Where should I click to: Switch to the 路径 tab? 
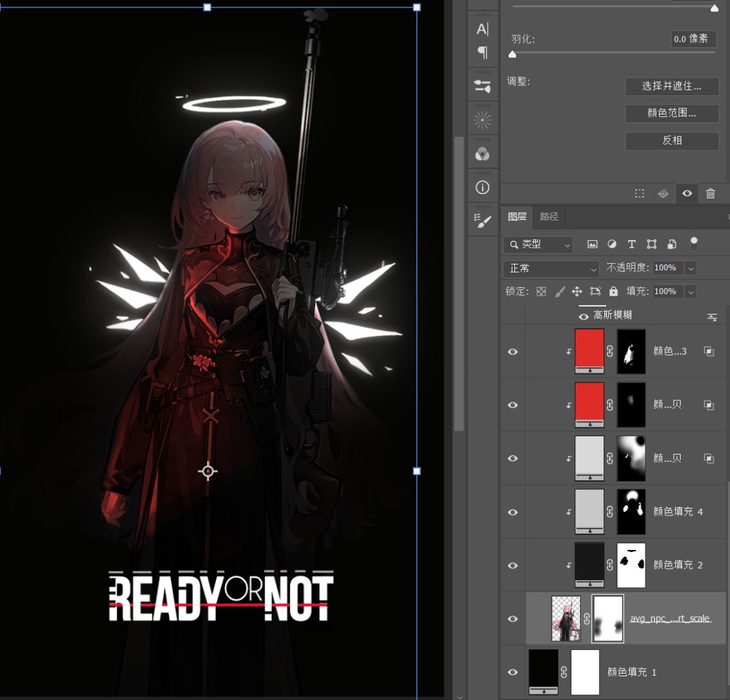pyautogui.click(x=549, y=216)
